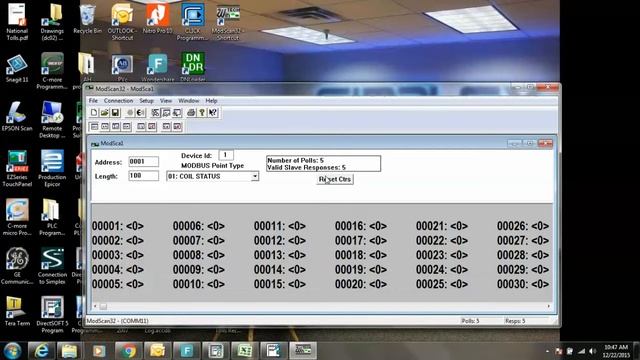Viewport: 640px width, 360px height.
Task: Expand MODBUS Point Type dropdown
Action: 255,176
